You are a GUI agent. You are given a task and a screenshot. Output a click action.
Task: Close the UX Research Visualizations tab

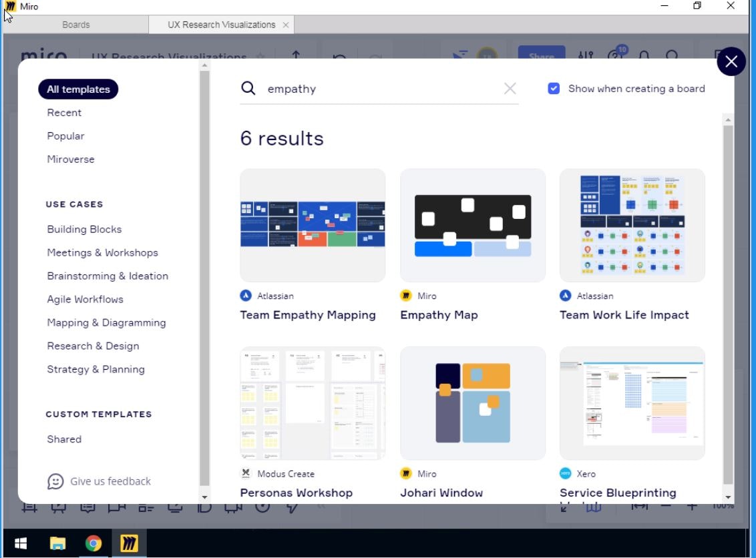pyautogui.click(x=285, y=25)
